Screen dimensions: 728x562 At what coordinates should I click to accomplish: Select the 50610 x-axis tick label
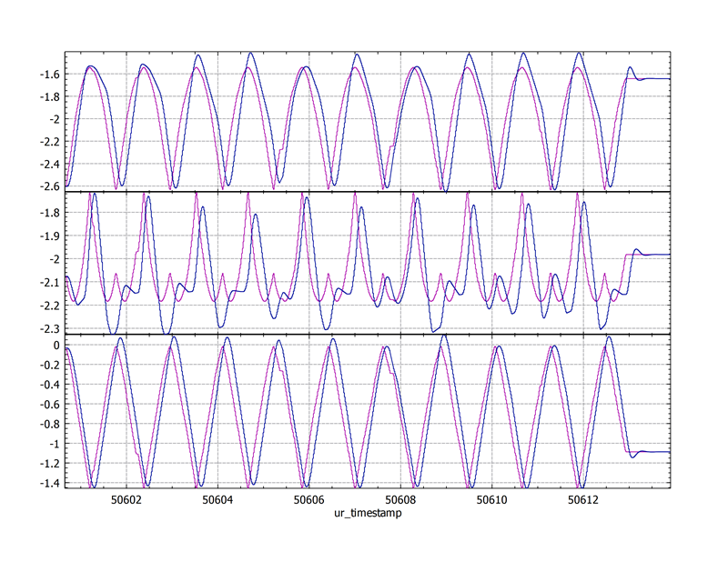coord(492,500)
